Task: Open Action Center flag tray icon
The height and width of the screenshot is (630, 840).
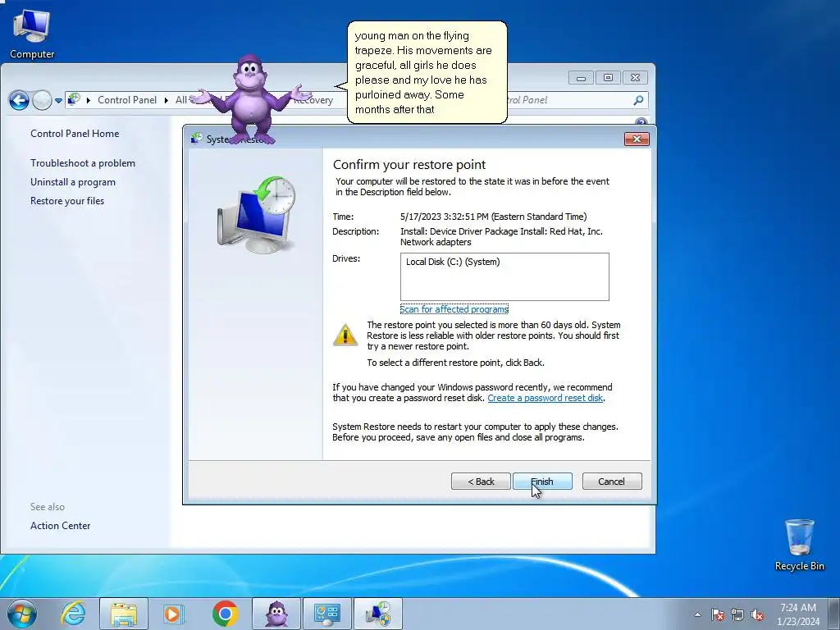Action: [718, 614]
